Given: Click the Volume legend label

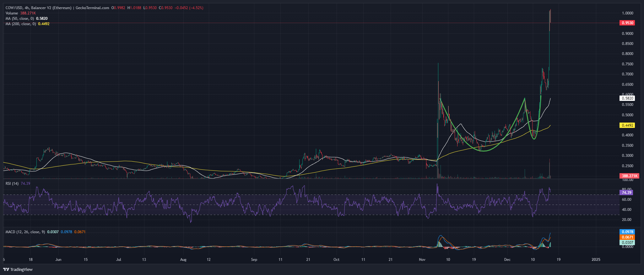Looking at the screenshot, I should point(12,13).
